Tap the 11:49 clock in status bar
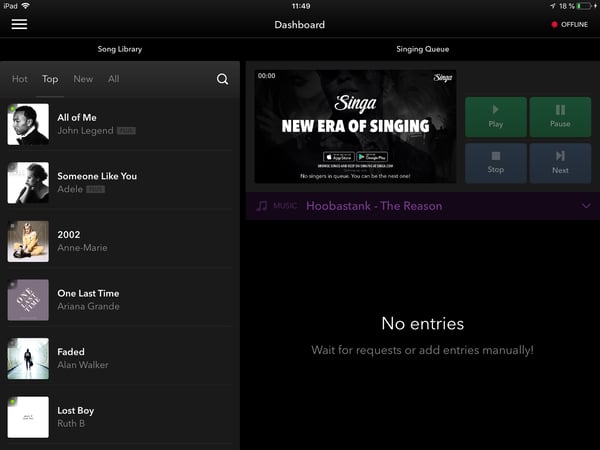 click(301, 6)
